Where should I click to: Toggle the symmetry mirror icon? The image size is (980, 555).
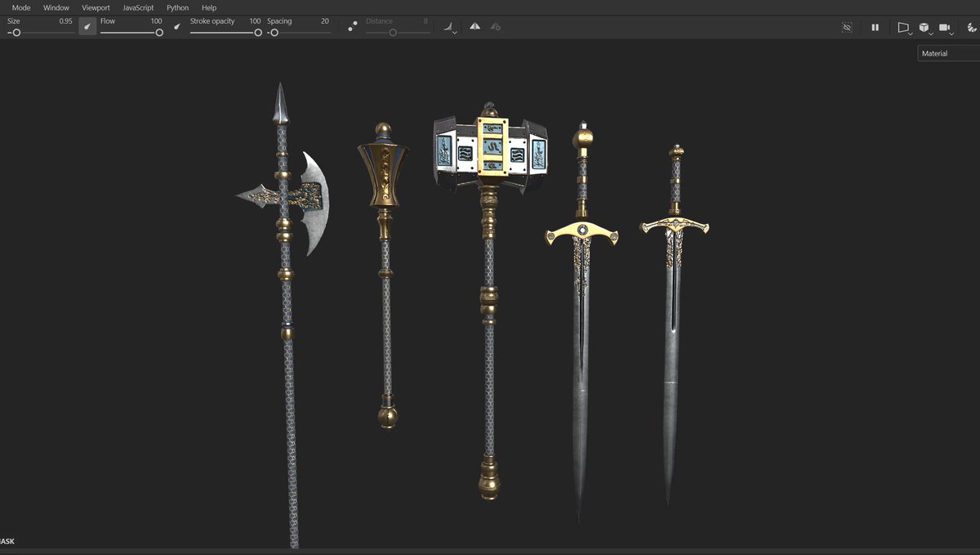[474, 27]
